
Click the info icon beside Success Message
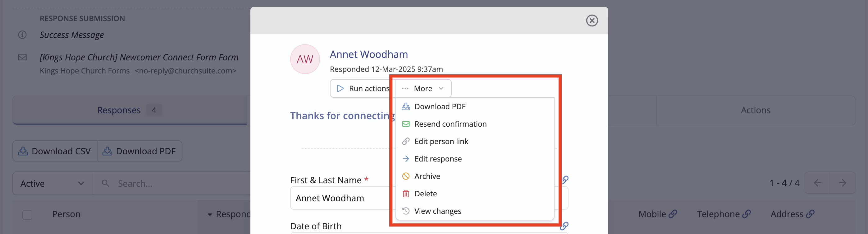22,35
